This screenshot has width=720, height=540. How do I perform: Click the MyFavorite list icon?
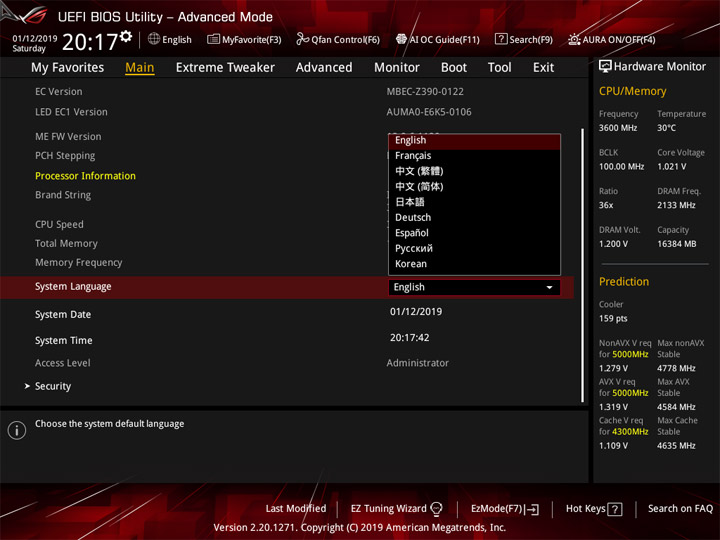click(213, 39)
